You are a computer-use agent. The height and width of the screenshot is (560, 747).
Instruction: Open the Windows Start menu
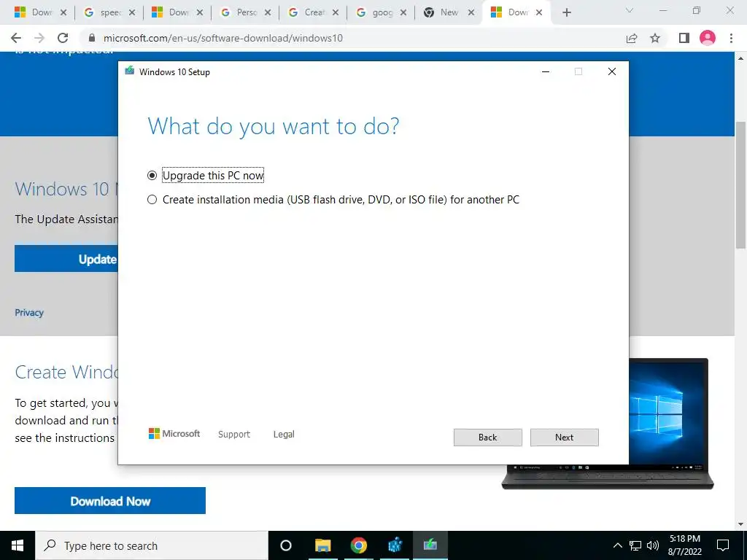tap(18, 545)
